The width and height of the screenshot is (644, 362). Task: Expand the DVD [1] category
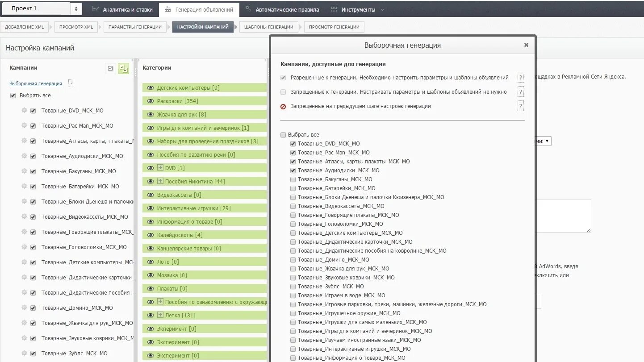coord(161,168)
